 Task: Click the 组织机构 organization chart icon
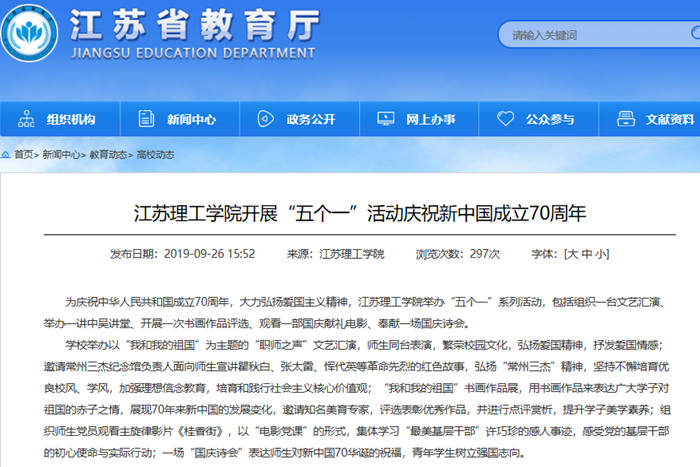26,119
